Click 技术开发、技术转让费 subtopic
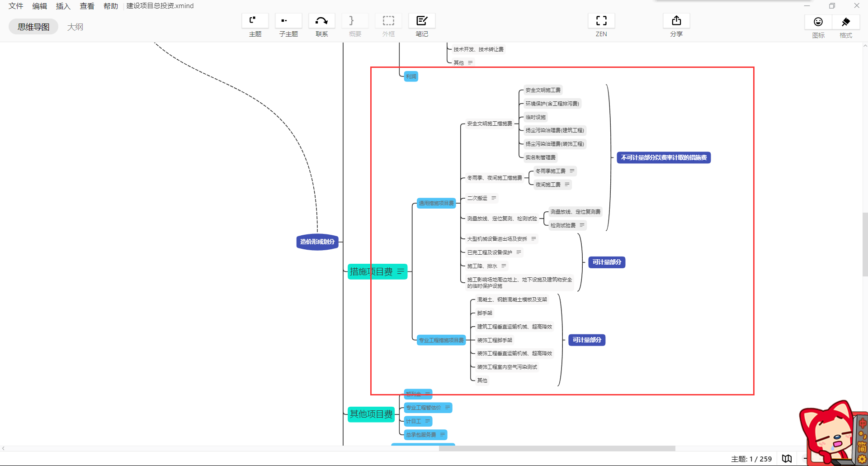 [479, 49]
